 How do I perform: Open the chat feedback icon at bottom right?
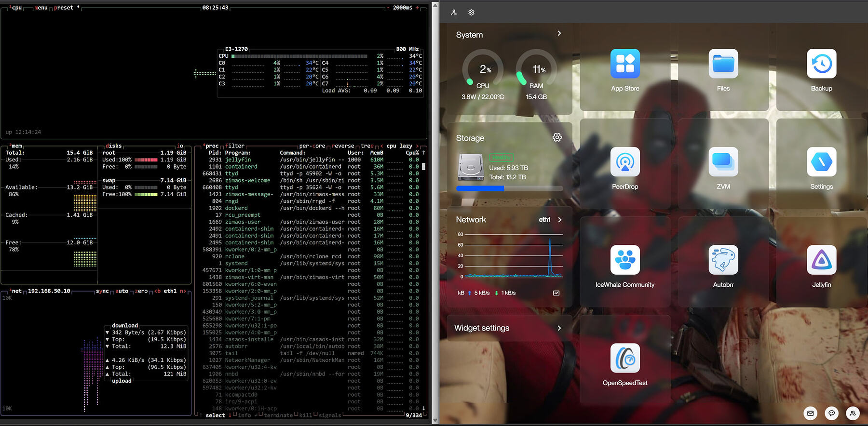click(832, 413)
